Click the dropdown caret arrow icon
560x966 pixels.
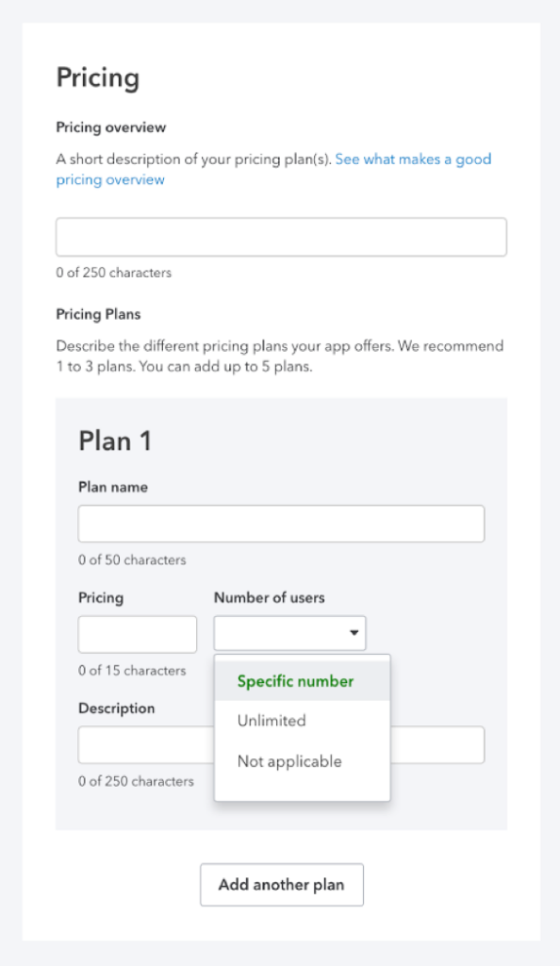pyautogui.click(x=354, y=633)
